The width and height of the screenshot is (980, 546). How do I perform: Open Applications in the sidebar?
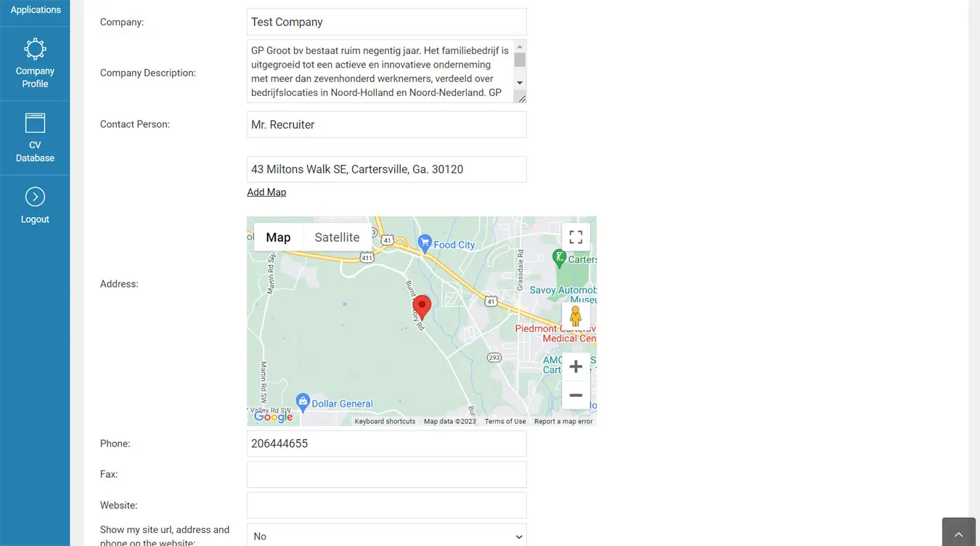point(35,10)
